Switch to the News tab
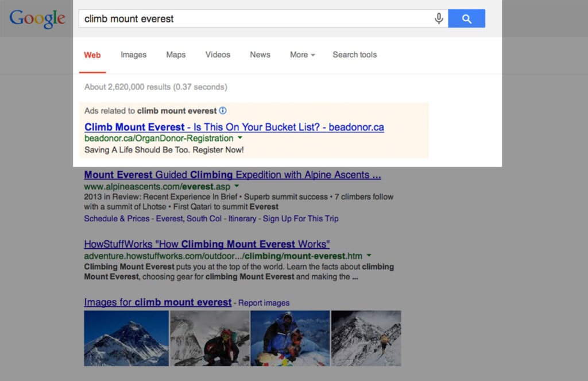Image resolution: width=588 pixels, height=381 pixels. click(260, 55)
